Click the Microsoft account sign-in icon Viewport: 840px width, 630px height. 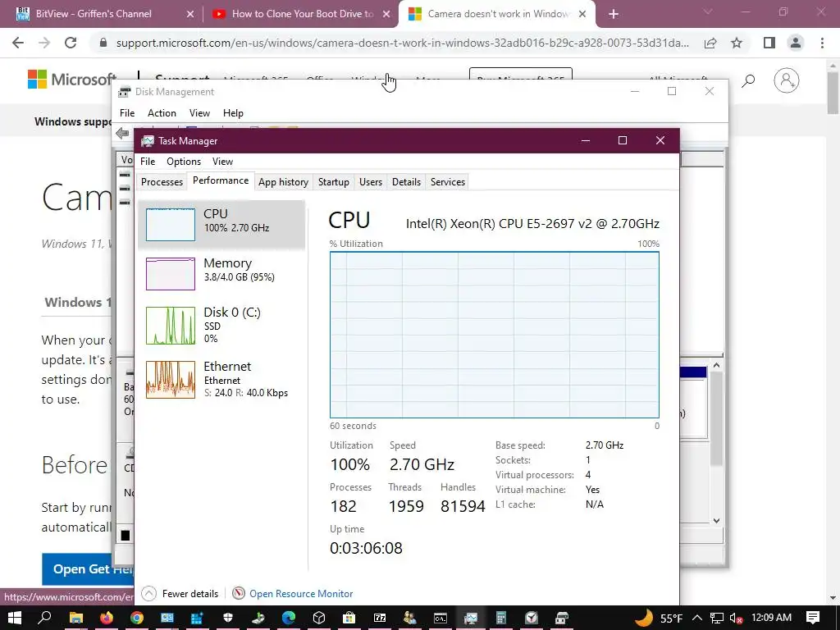(787, 80)
